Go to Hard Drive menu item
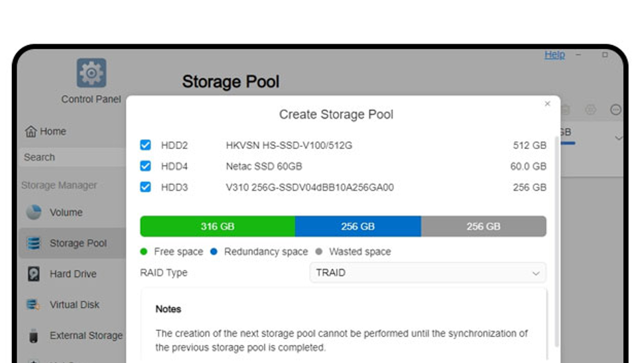Image resolution: width=644 pixels, height=363 pixels. 72,274
